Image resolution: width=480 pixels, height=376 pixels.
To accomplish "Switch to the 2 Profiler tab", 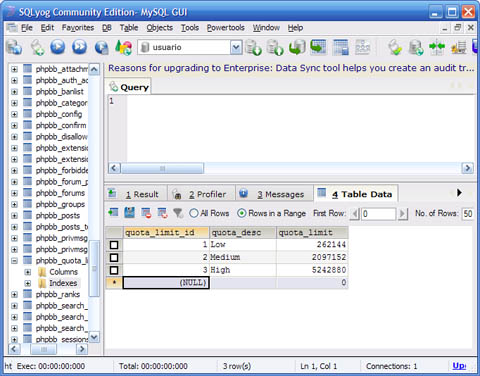I will tap(202, 194).
